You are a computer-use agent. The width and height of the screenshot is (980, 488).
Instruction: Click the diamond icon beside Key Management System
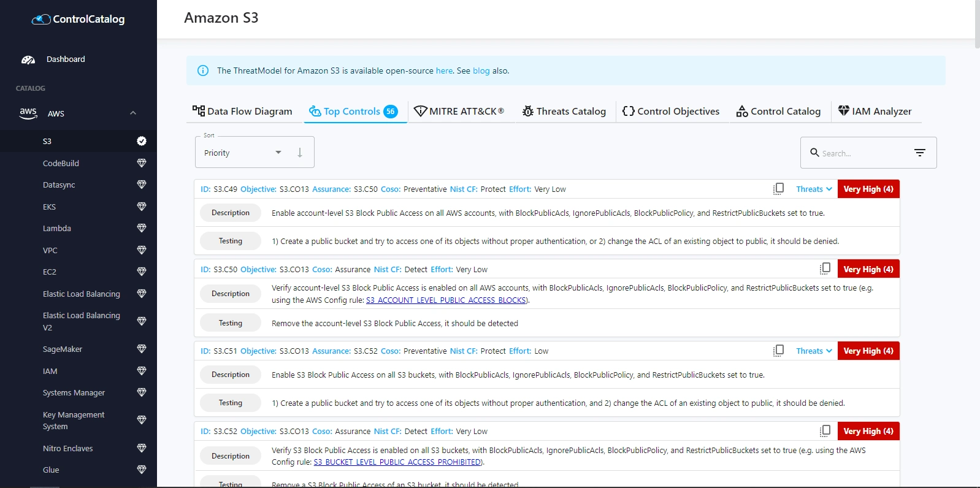[142, 420]
